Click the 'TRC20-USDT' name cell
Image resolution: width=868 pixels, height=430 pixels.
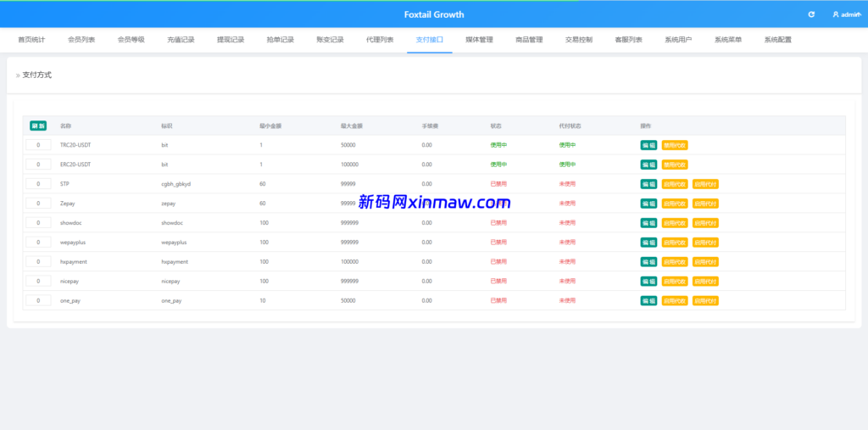pos(75,145)
